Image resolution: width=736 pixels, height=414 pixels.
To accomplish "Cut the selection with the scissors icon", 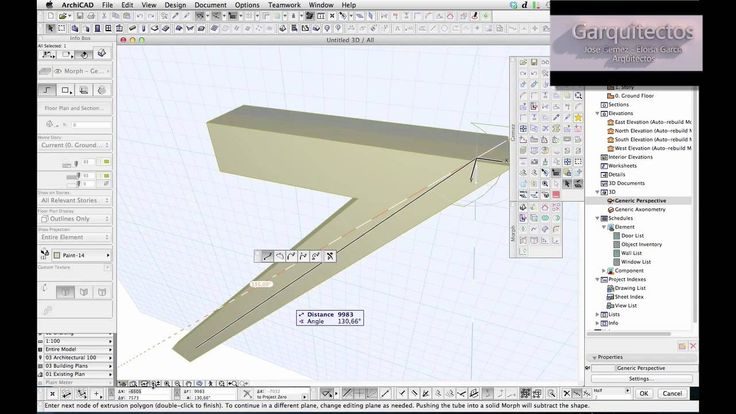I will pyautogui.click(x=104, y=16).
